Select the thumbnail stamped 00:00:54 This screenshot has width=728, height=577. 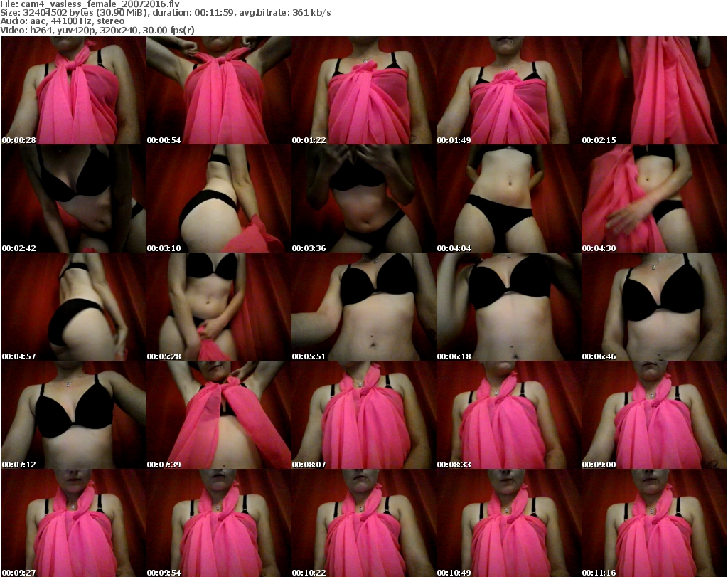[x=219, y=90]
